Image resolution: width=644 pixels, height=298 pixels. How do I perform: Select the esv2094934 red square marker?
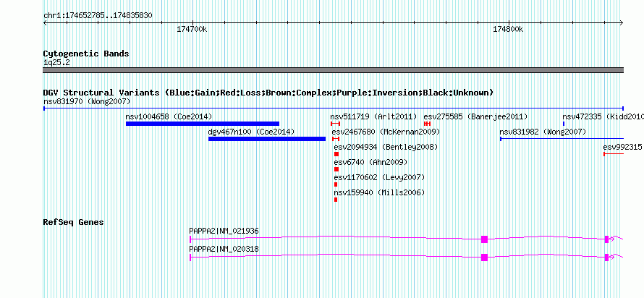point(336,154)
